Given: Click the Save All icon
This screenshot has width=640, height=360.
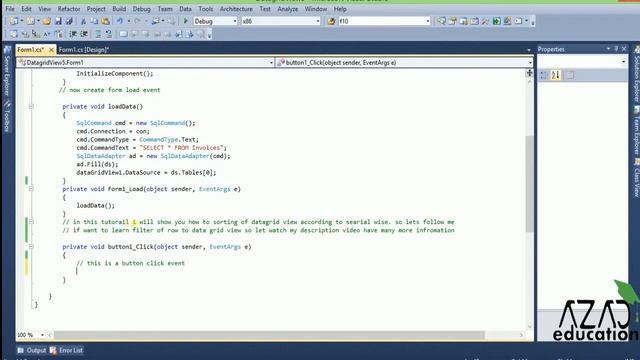Looking at the screenshot, I should tap(69, 21).
